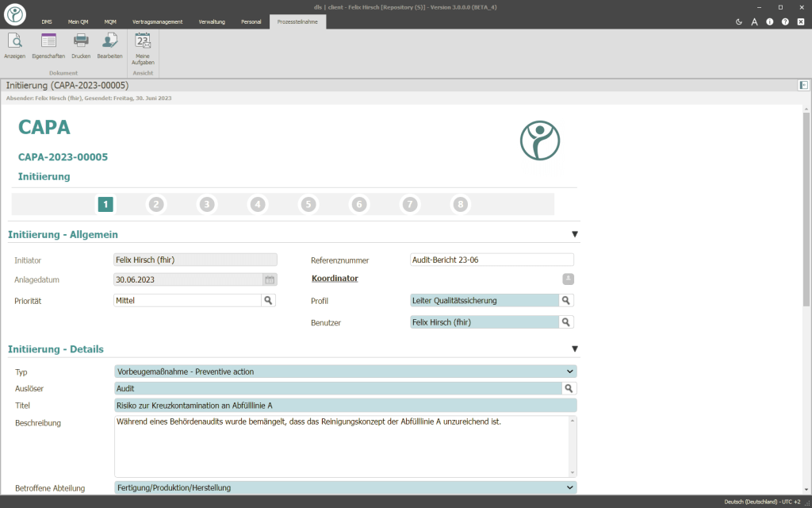
Task: Click the application logo at top left
Action: (15, 14)
